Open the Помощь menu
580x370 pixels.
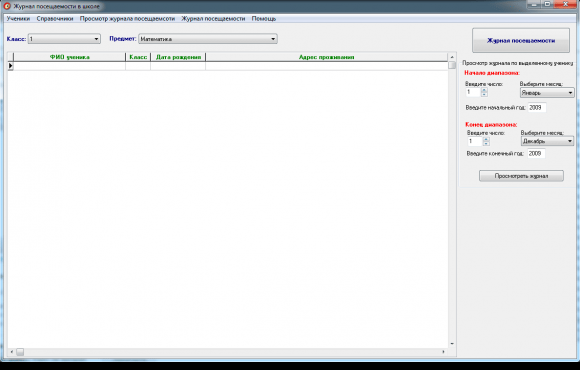(264, 18)
